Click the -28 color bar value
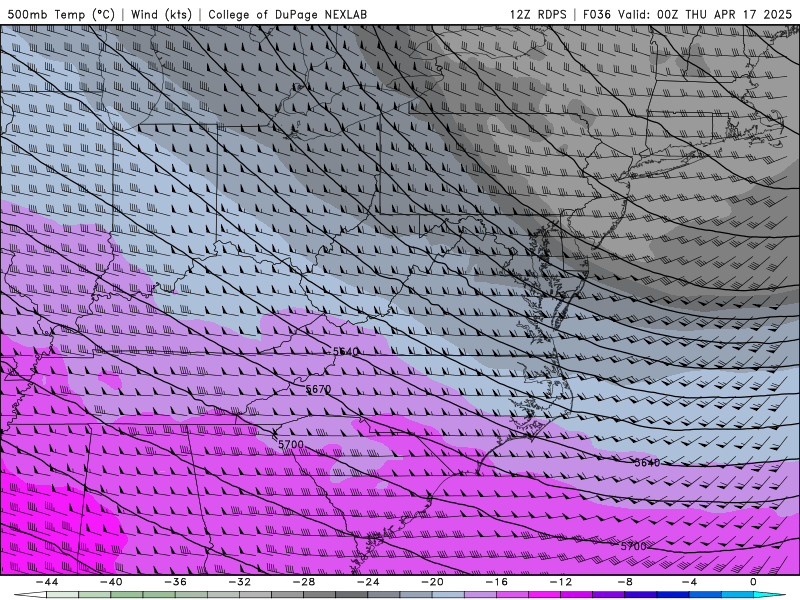 tap(304, 582)
